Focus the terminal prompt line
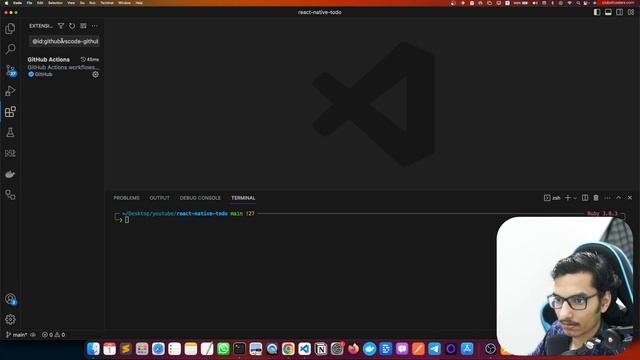This screenshot has width=640, height=360. click(127, 220)
